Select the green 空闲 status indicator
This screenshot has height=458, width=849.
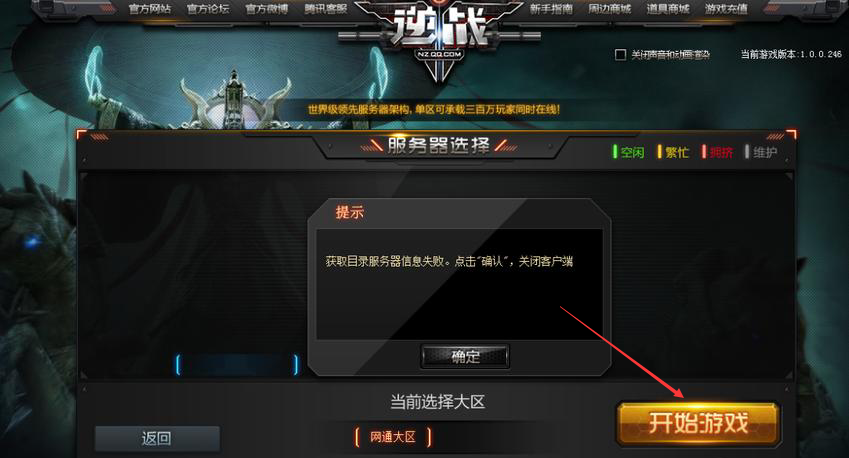pyautogui.click(x=629, y=152)
